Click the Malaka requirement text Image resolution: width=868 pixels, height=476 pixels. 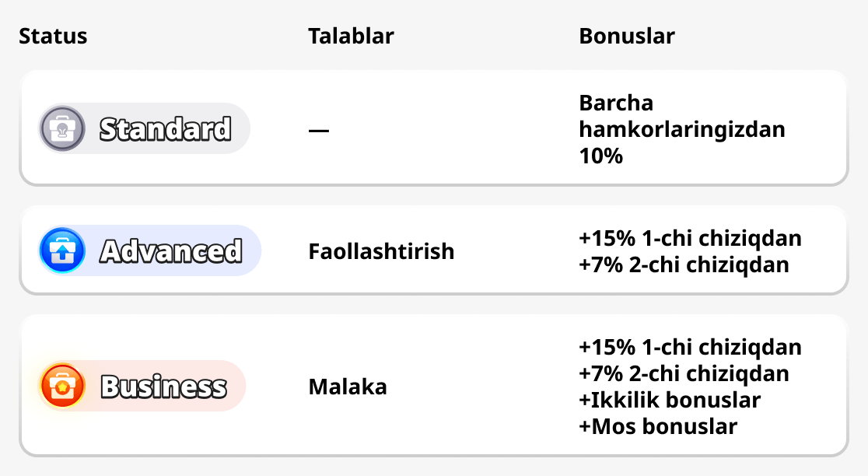click(x=348, y=387)
